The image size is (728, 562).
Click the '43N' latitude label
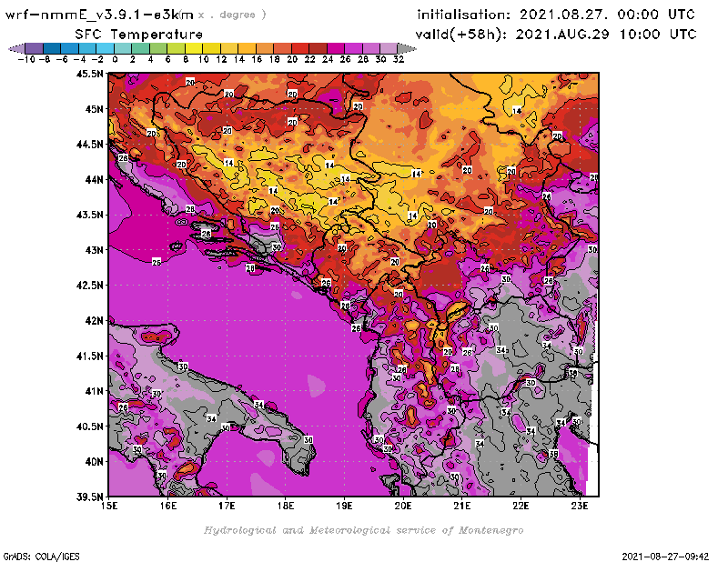[x=95, y=250]
